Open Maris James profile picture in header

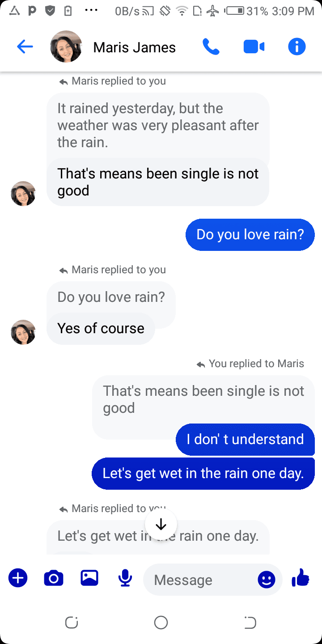[66, 47]
